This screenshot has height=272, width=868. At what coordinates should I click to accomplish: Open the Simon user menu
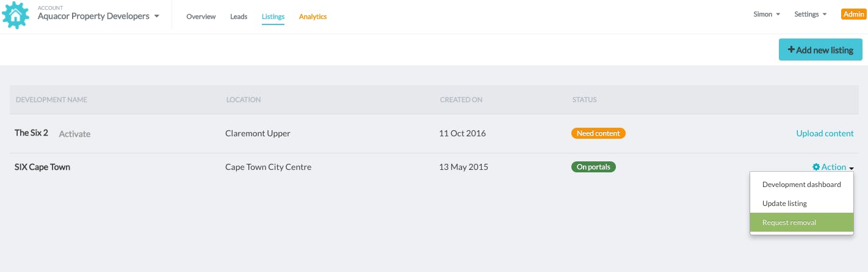point(767,14)
